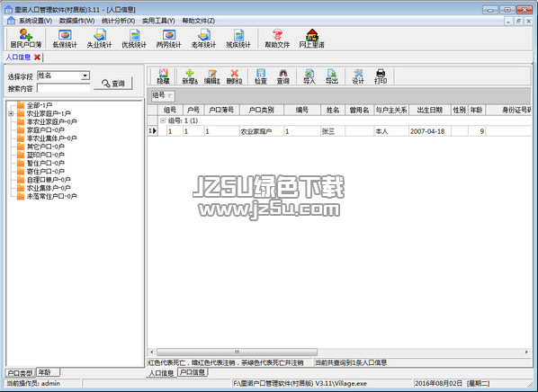The image size is (538, 392).
Task: Click the 导入 import icon
Action: click(309, 76)
